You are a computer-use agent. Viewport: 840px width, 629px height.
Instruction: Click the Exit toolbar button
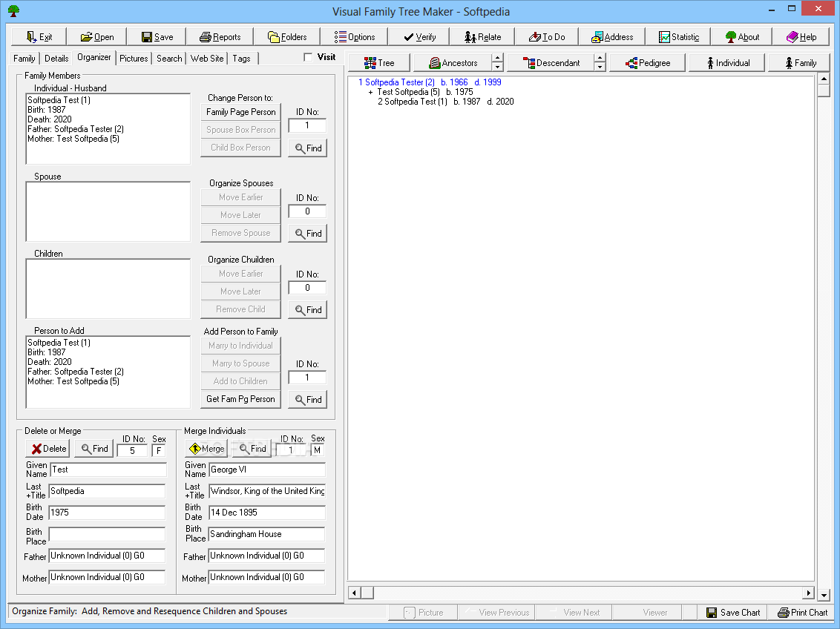pyautogui.click(x=39, y=37)
